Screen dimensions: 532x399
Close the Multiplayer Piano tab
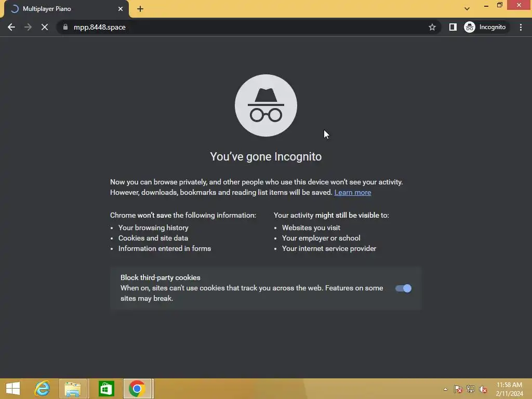click(x=121, y=9)
